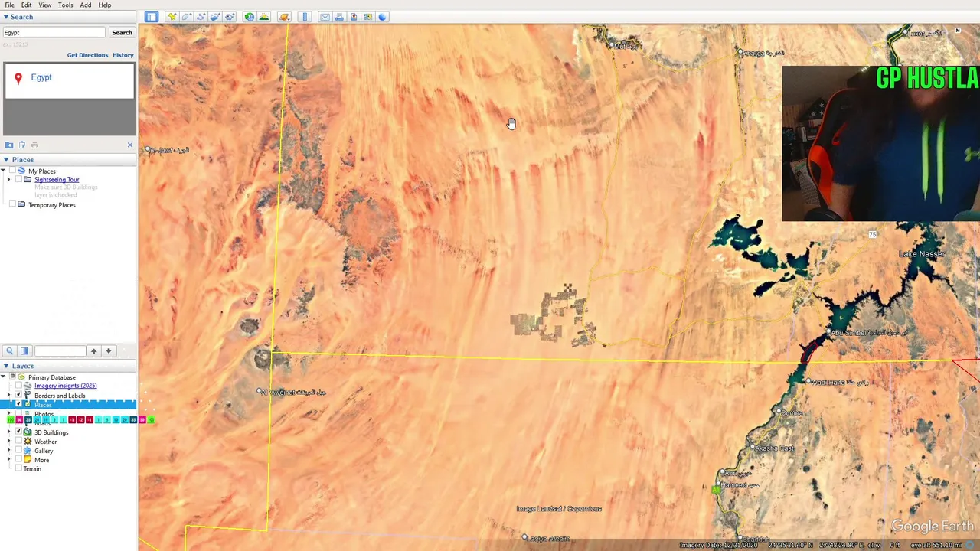Expand the More layer node
The height and width of the screenshot is (551, 980).
point(9,459)
